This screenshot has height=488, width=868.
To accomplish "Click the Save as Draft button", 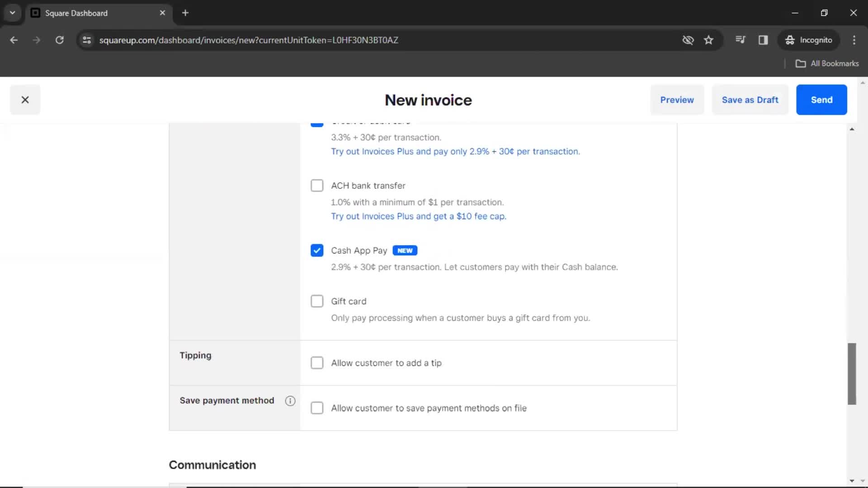I will coord(750,99).
